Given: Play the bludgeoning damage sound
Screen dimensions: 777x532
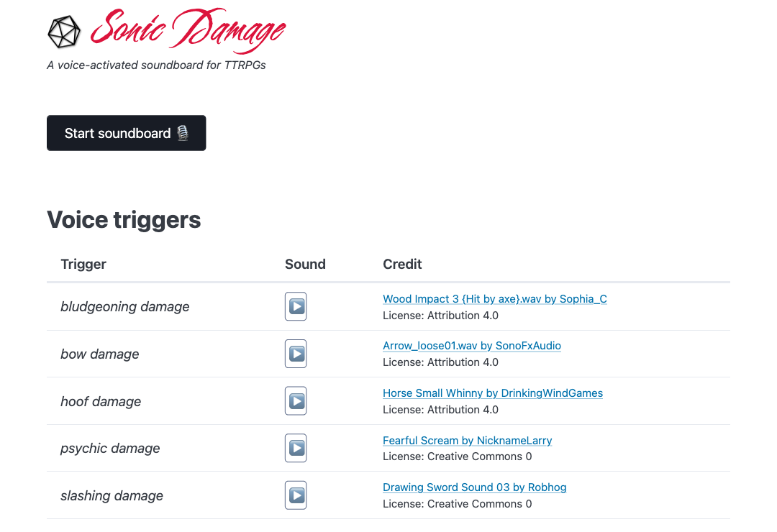Looking at the screenshot, I should [x=296, y=306].
